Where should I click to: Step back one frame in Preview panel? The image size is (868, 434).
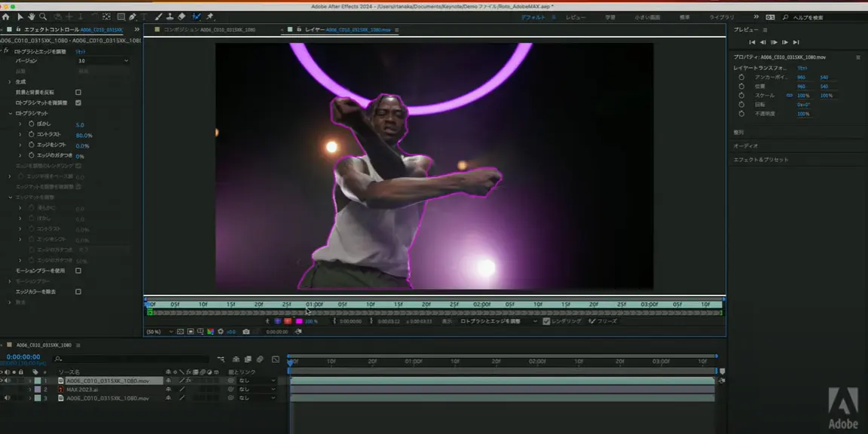(763, 42)
